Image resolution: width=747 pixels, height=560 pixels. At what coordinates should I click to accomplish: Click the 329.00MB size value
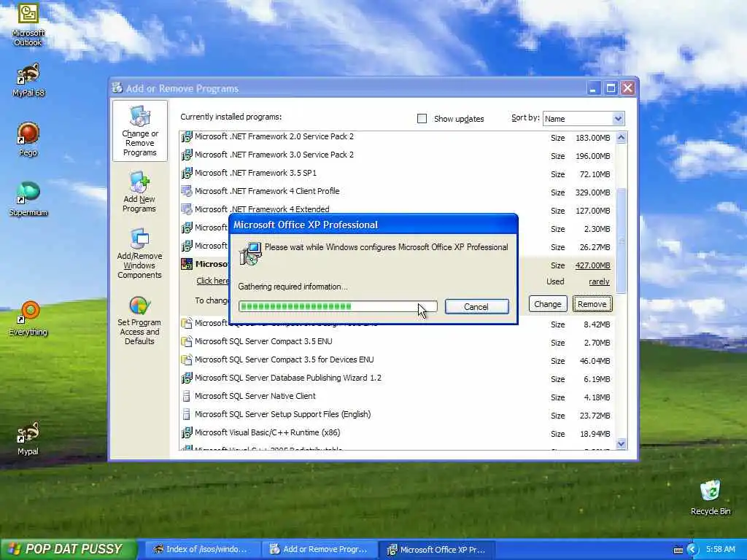click(x=592, y=192)
